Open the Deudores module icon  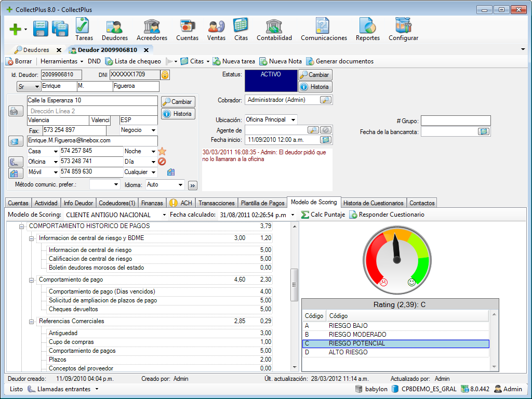tap(114, 29)
